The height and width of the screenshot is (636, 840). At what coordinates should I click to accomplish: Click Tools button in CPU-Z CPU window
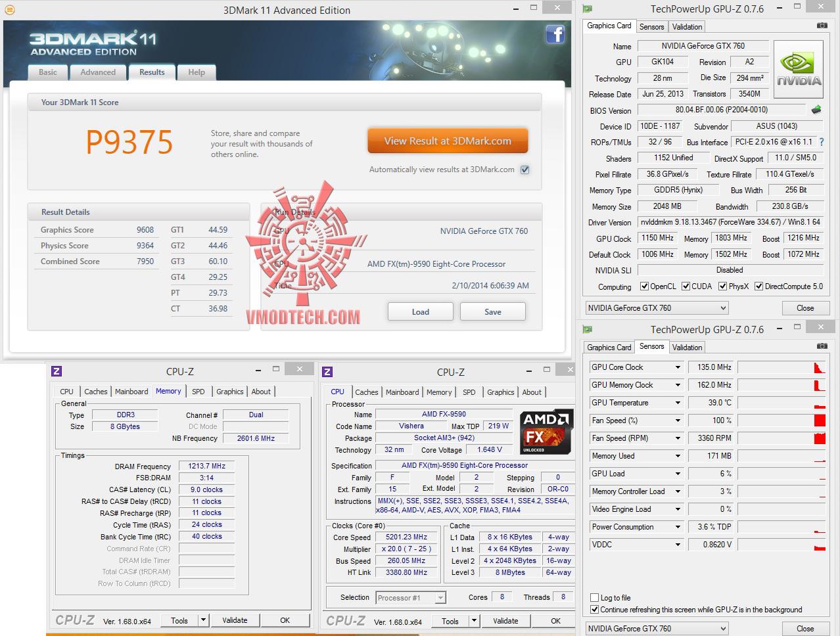click(x=450, y=621)
